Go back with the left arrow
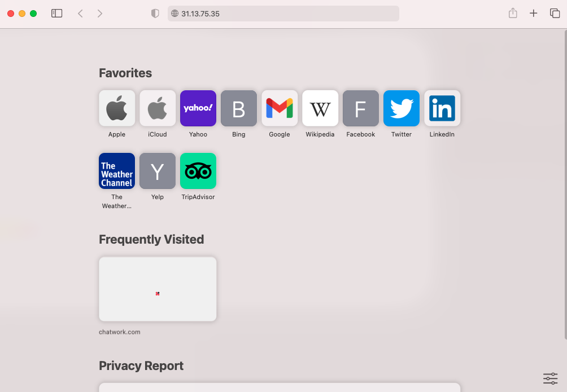The image size is (567, 392). point(80,14)
